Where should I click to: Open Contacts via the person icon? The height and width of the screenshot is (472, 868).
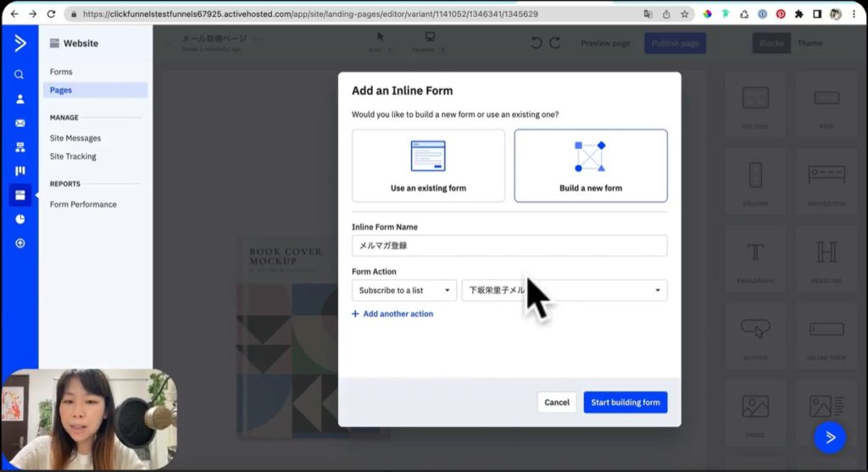click(19, 99)
